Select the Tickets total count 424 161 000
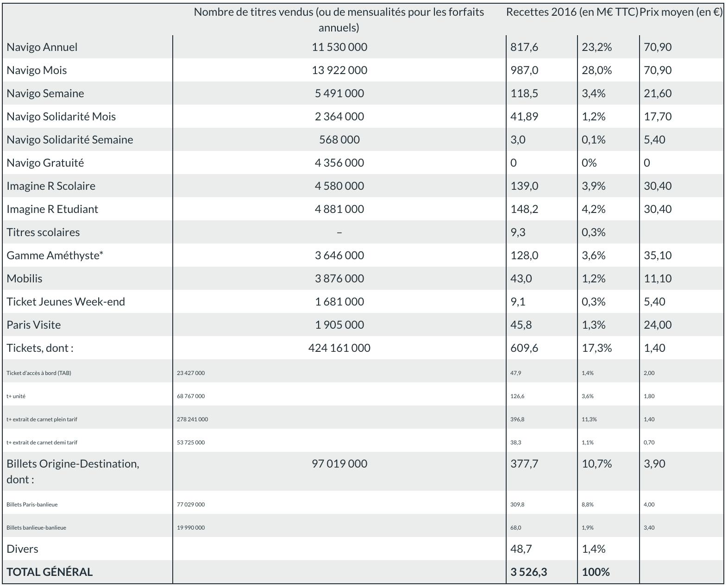 339,348
